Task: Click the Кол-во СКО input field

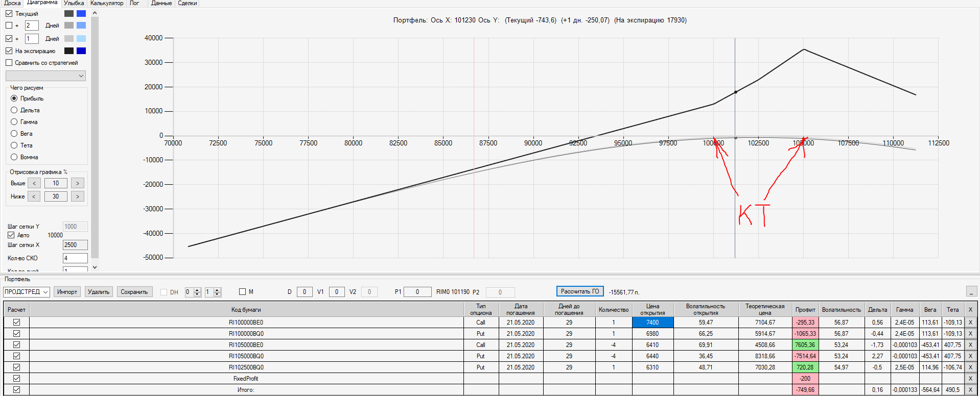Action: [75, 258]
